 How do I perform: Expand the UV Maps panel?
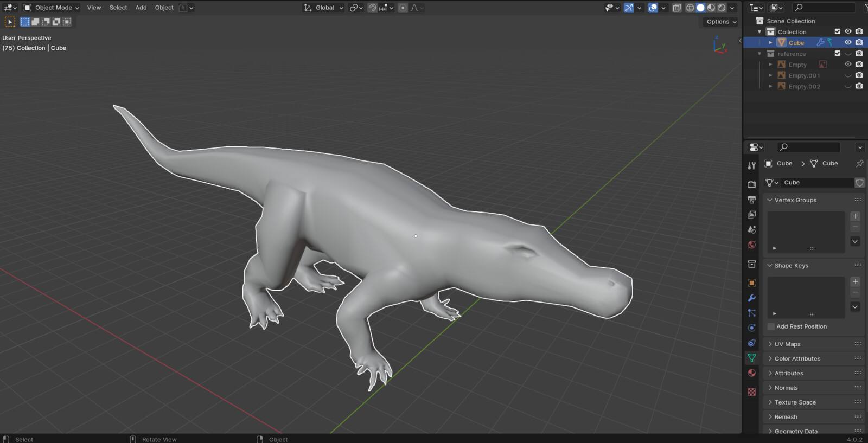tap(787, 344)
